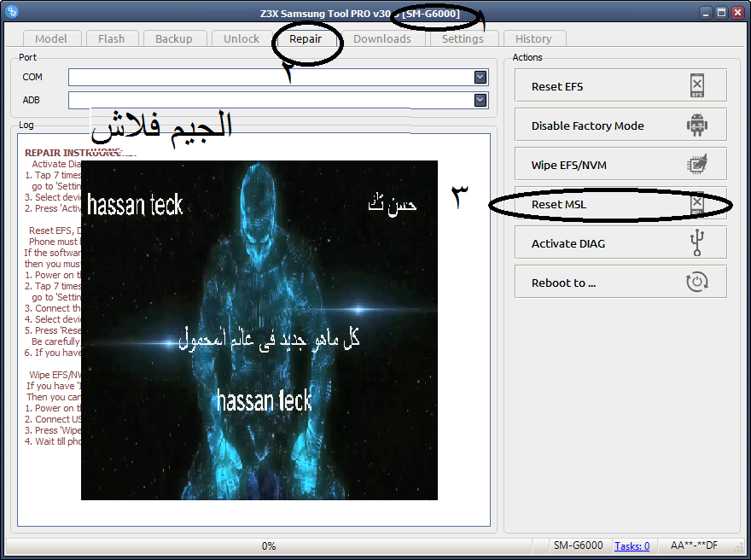Click SM-G6000 in the status bar
Image resolution: width=751 pixels, height=560 pixels.
pyautogui.click(x=578, y=545)
